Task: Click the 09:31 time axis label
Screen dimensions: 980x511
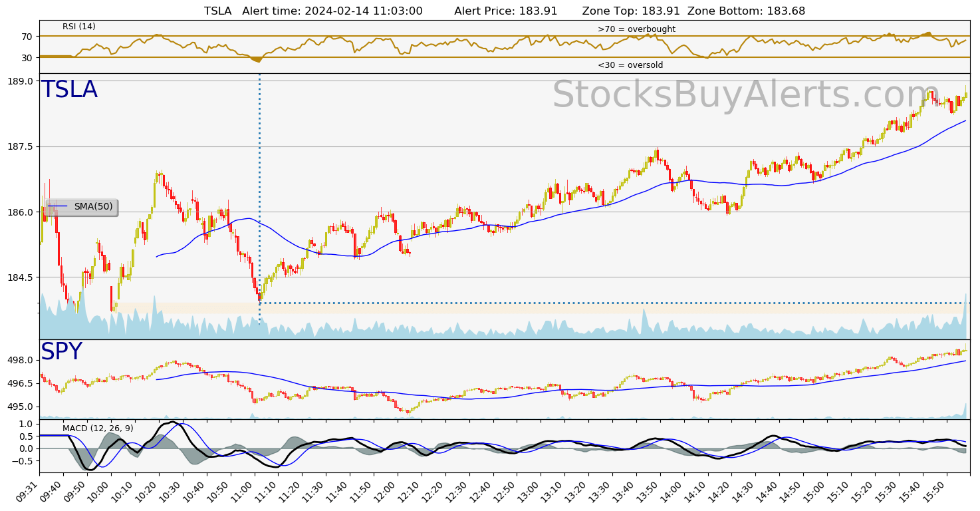Action: pyautogui.click(x=29, y=491)
